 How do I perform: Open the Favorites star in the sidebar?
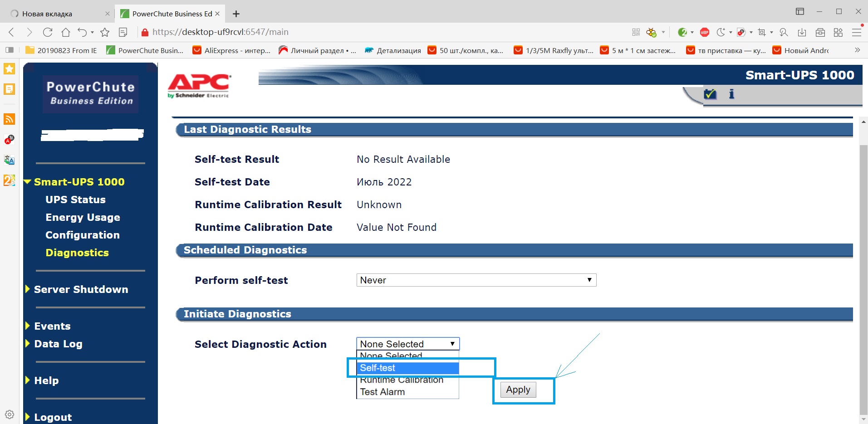10,69
